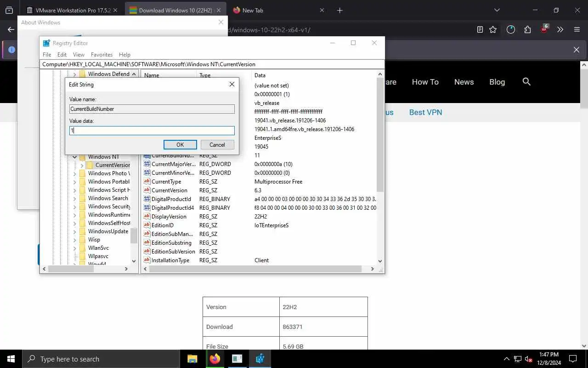Click the EditionSubVersion string value icon
This screenshot has width=588, height=368.
[x=147, y=251]
